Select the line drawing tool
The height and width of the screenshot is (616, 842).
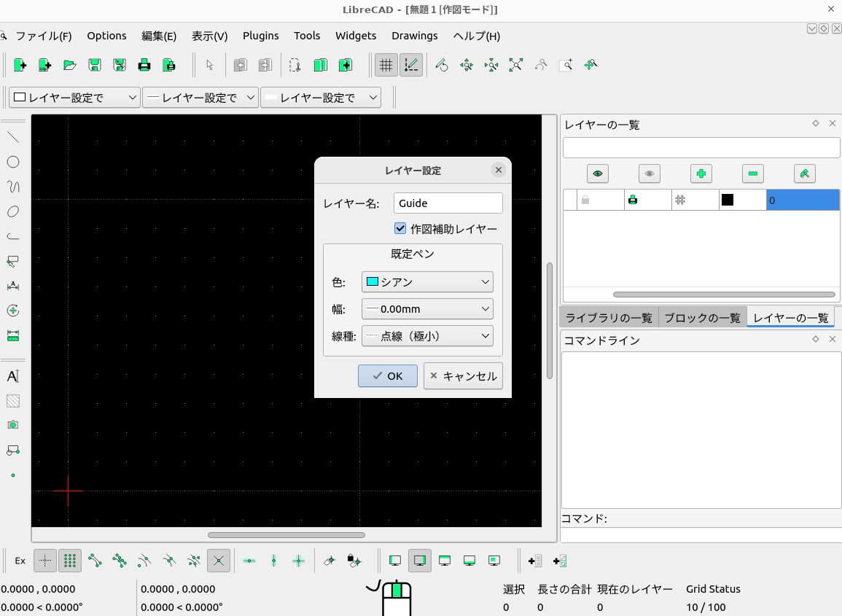[x=13, y=137]
